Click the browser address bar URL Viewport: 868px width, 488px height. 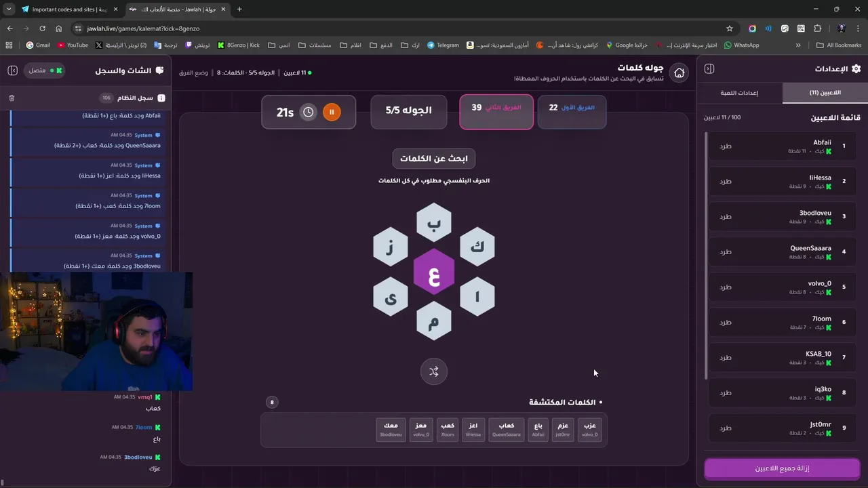tap(143, 28)
